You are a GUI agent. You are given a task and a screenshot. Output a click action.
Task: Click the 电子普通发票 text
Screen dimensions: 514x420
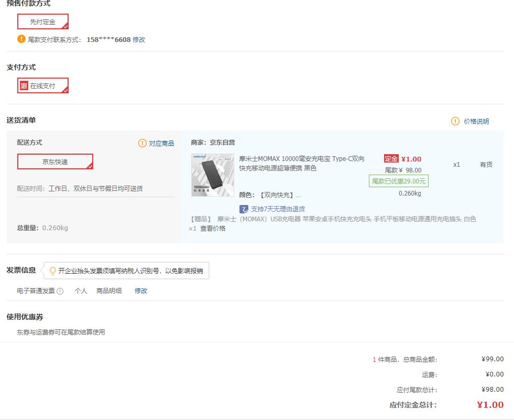pos(36,290)
